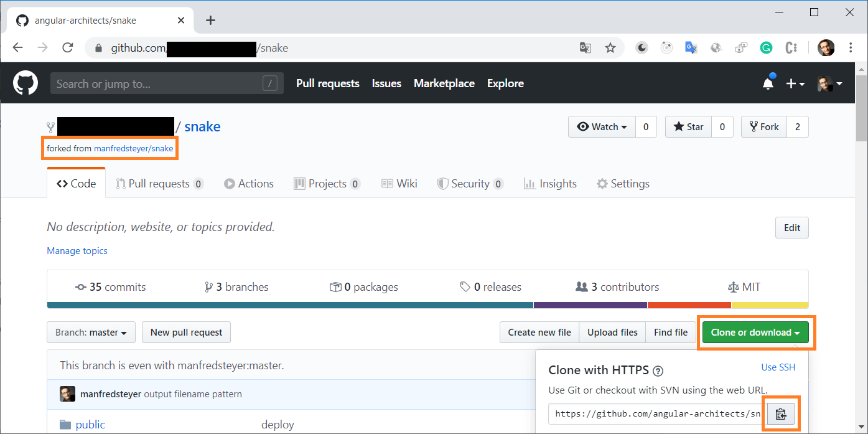Image resolution: width=868 pixels, height=434 pixels.
Task: Copy clone URL to clipboard
Action: point(781,413)
